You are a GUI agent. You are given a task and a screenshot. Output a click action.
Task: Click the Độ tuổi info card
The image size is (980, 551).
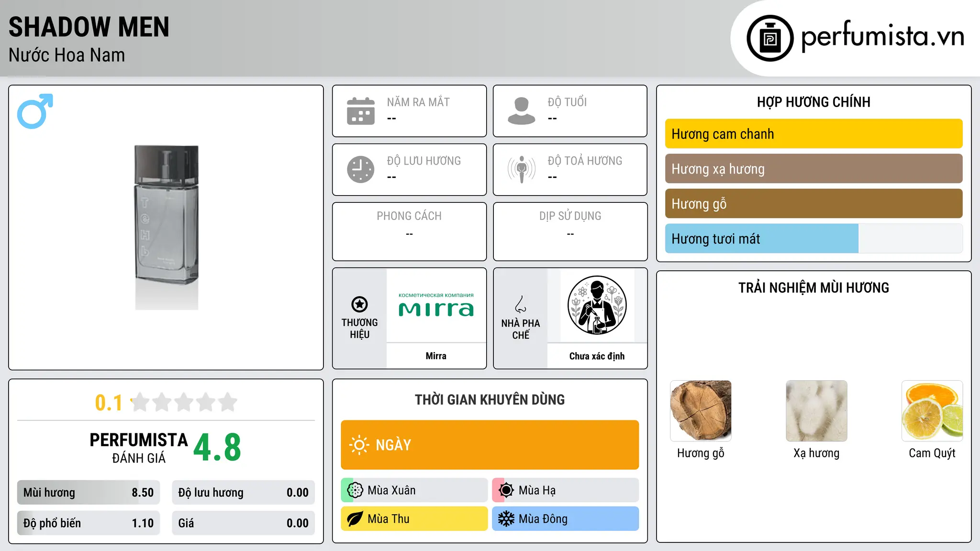pos(570,111)
